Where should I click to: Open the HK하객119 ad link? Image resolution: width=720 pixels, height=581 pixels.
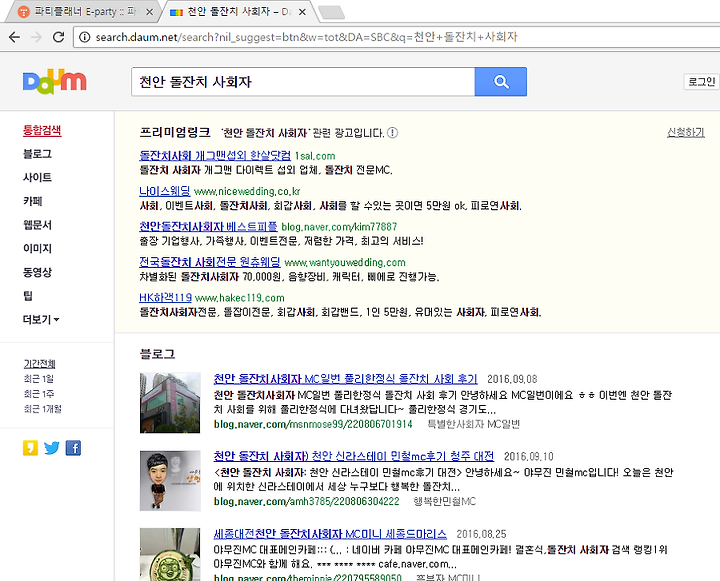[x=165, y=297]
